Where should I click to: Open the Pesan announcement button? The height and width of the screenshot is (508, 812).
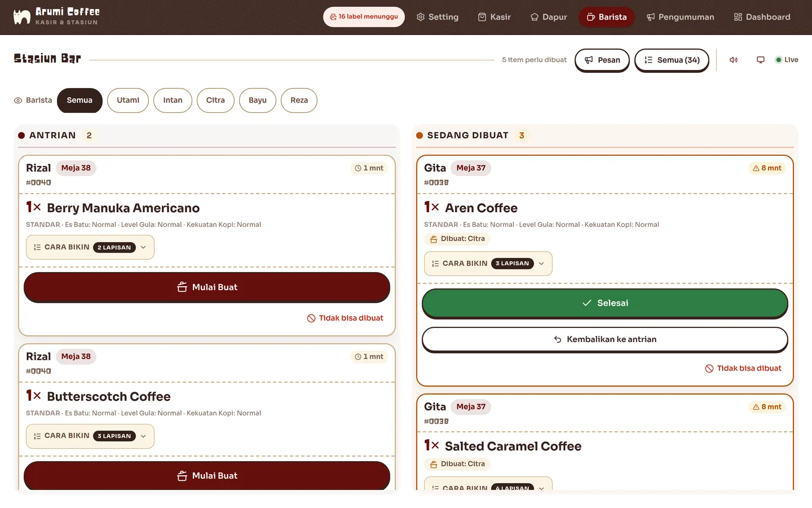click(602, 60)
